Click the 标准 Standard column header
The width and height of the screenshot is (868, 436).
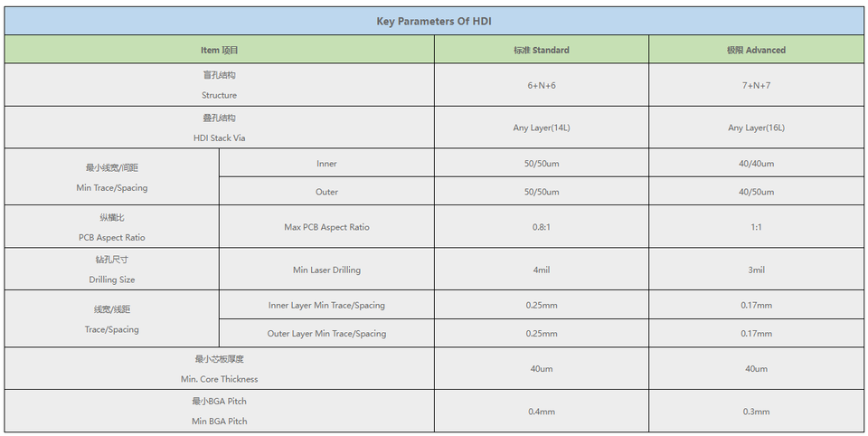[541, 50]
